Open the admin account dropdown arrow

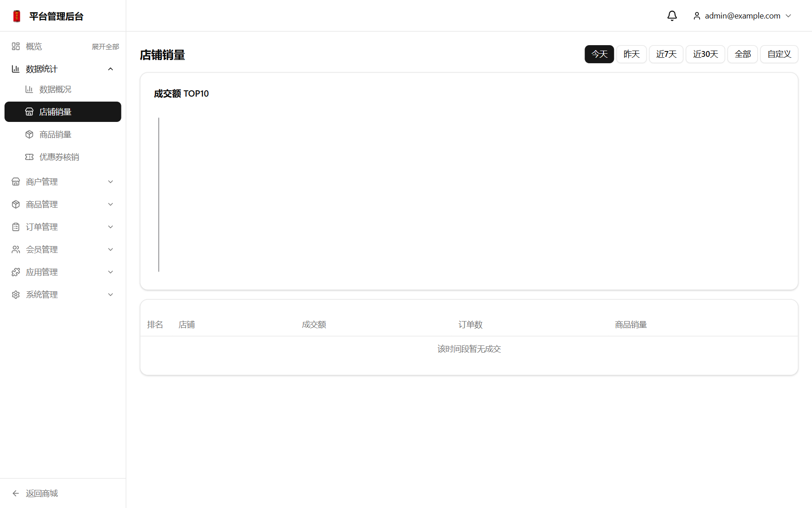point(789,16)
